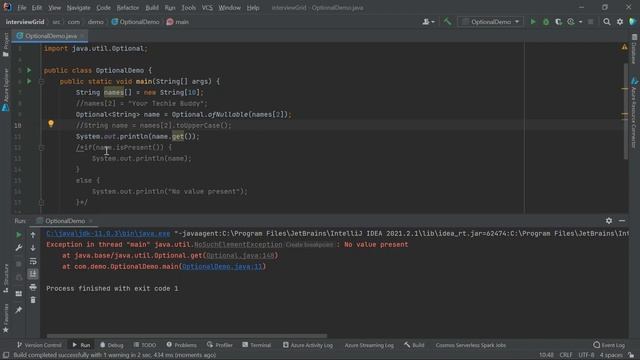This screenshot has height=360, width=640.
Task: Open the VCS menu
Action: click(x=207, y=7)
